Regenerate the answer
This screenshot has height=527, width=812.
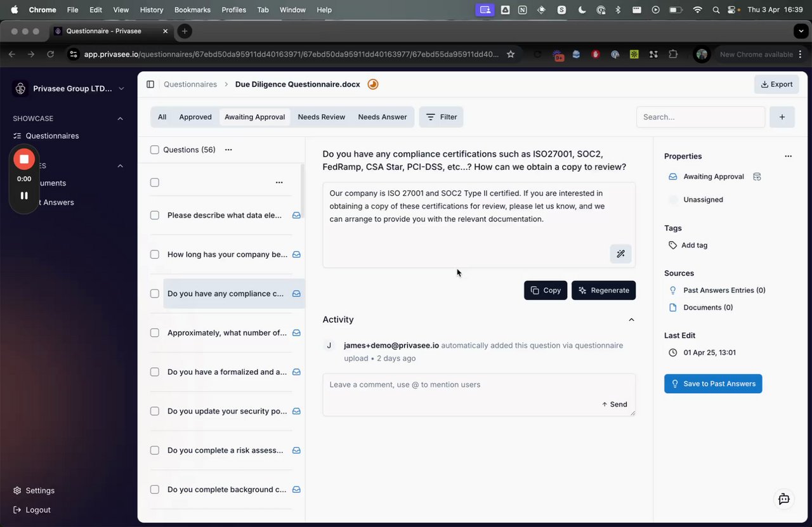pos(603,290)
